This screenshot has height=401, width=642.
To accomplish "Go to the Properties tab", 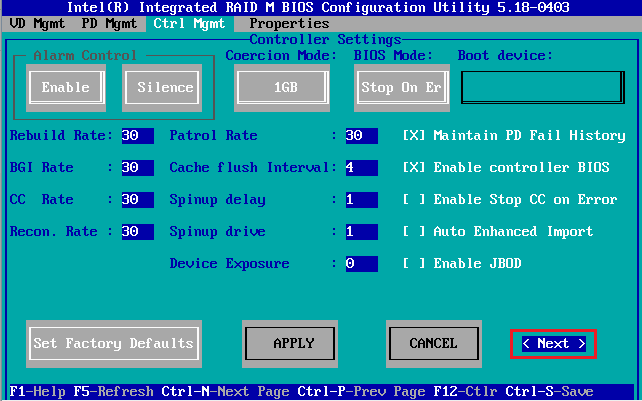I will pos(289,24).
